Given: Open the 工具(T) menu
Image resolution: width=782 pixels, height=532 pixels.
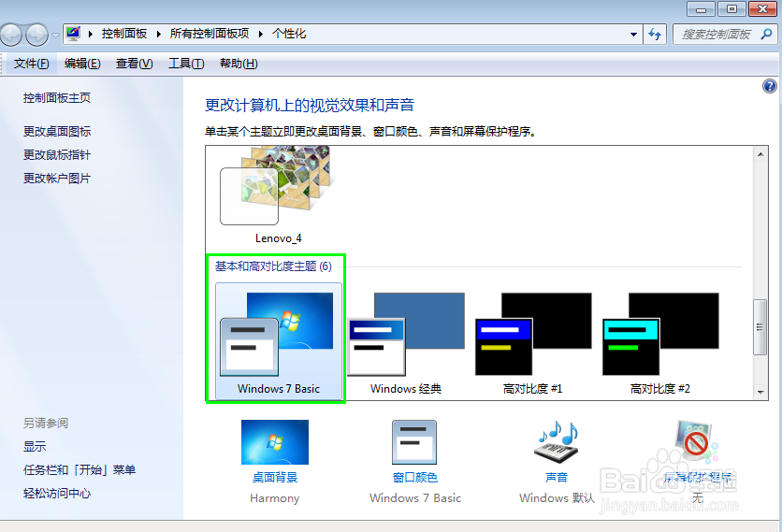Looking at the screenshot, I should click(x=186, y=64).
